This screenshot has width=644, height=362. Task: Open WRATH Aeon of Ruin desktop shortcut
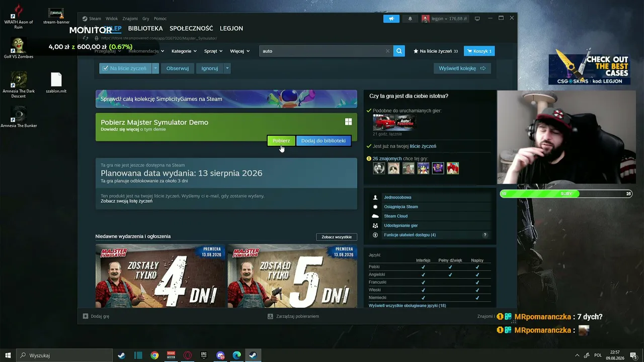(x=19, y=16)
